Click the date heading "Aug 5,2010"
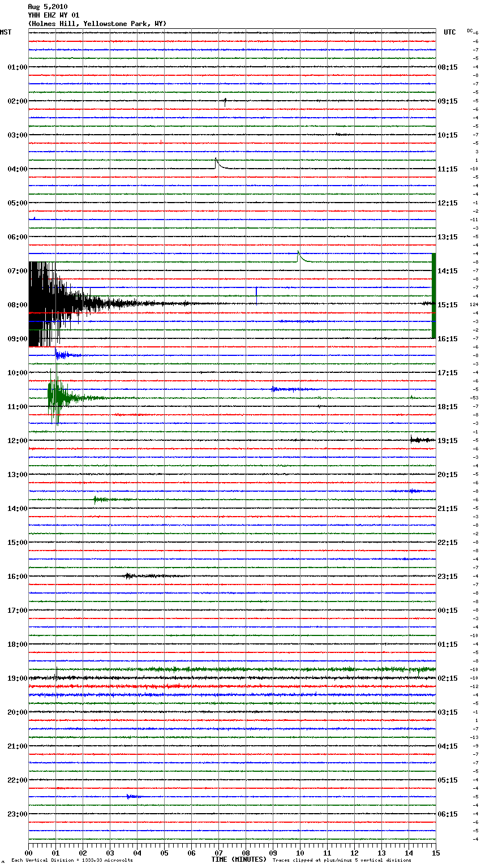The image size is (481, 868). pos(48,7)
